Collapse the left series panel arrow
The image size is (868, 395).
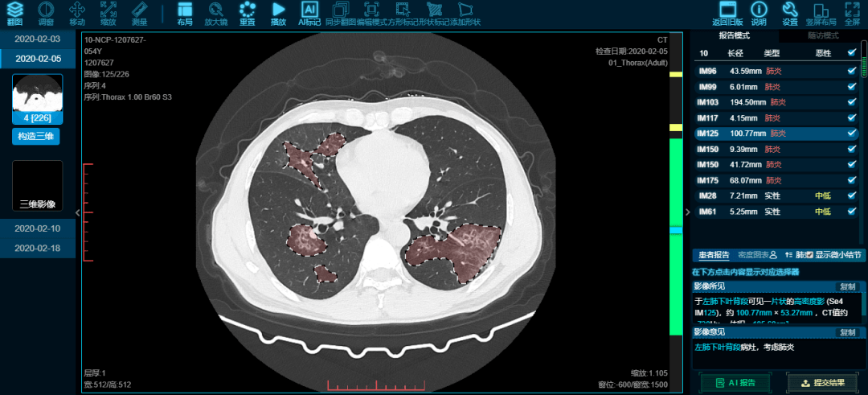click(78, 212)
